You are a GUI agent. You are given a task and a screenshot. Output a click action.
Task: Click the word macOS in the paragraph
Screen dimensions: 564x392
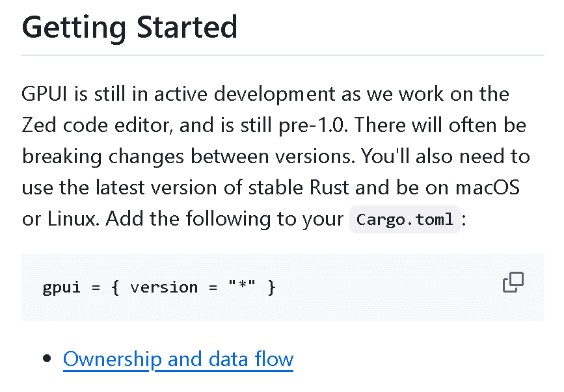pos(489,187)
